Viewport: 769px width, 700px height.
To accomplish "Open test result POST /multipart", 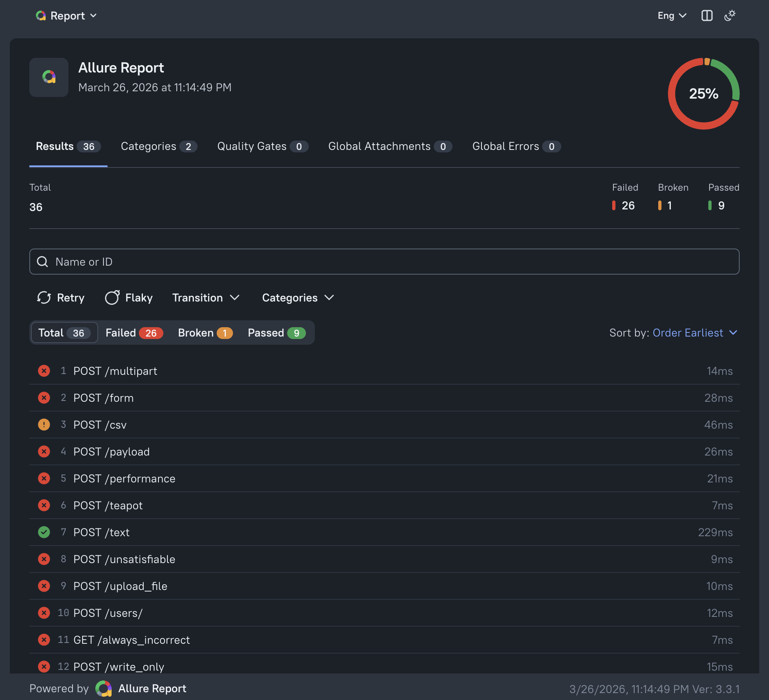I will 384,371.
